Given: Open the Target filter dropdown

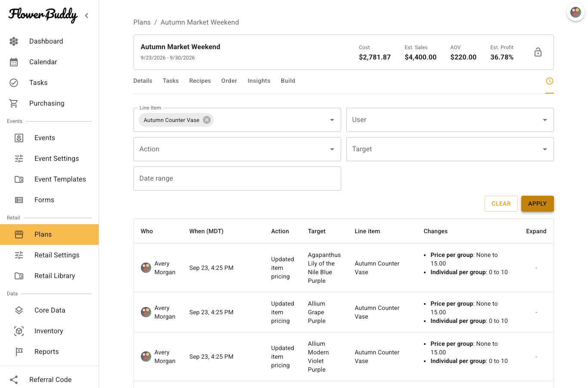Looking at the screenshot, I should point(450,149).
